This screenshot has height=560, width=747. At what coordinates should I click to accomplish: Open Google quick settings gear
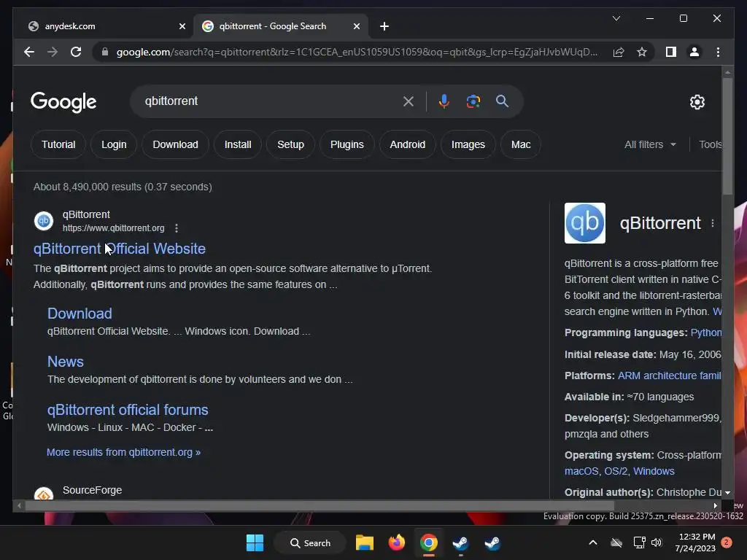tap(697, 101)
